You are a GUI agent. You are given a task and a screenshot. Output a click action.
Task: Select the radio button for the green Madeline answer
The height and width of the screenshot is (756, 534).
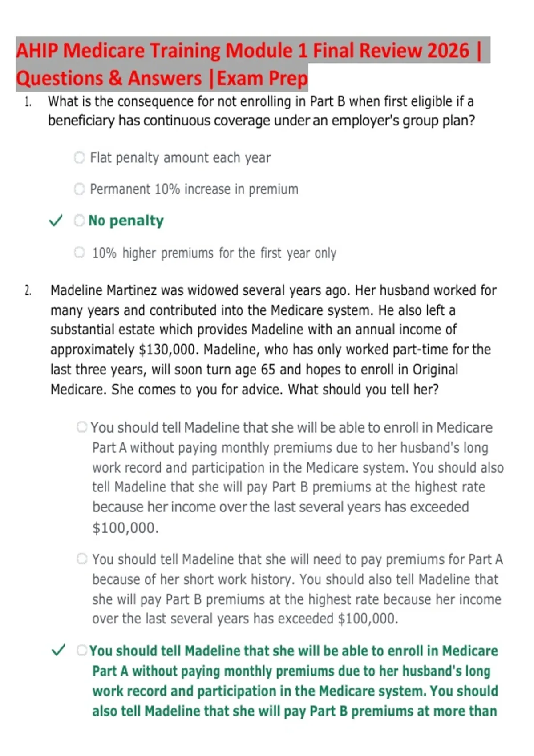point(82,651)
